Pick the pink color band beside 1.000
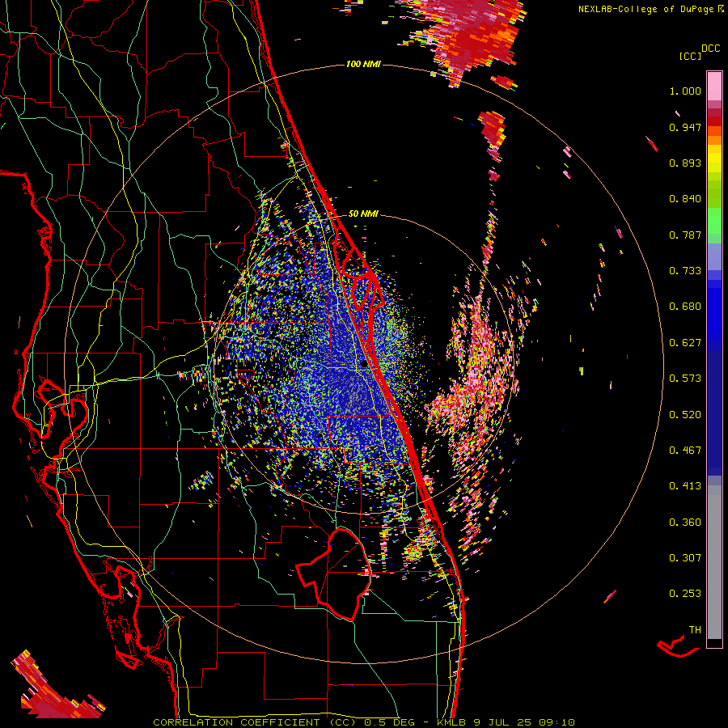Image resolution: width=728 pixels, height=728 pixels. (x=714, y=87)
